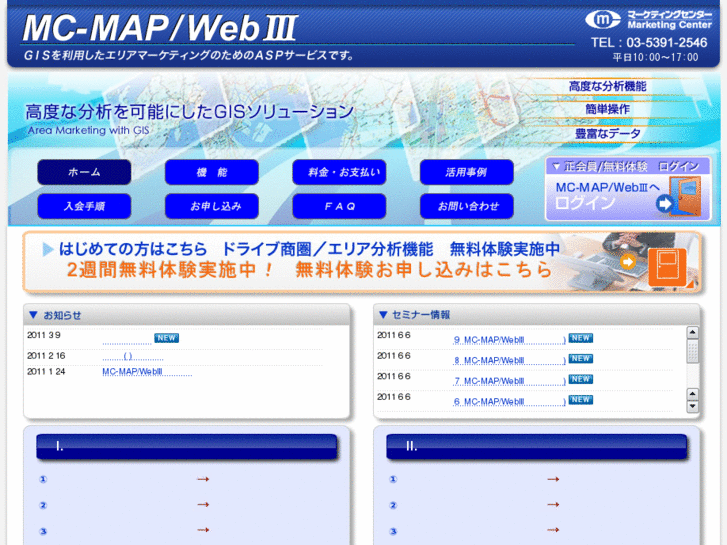
Task: Click NEW badge on 2011 3 9 news
Action: (x=166, y=338)
